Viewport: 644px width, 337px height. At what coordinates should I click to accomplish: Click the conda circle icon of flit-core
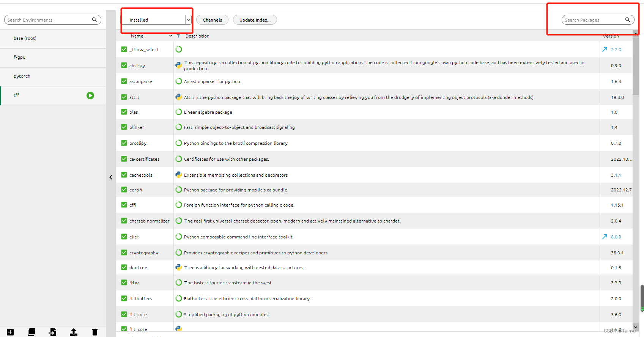coord(179,314)
